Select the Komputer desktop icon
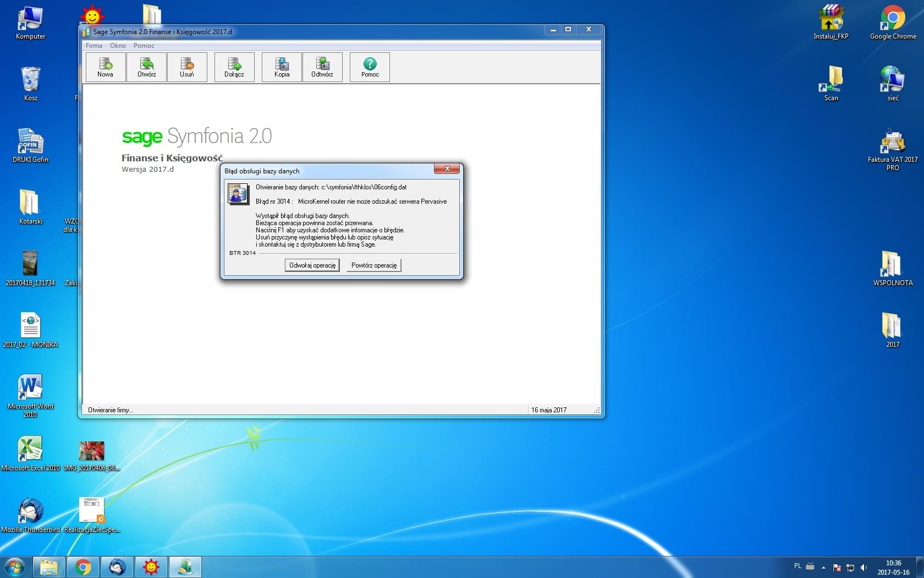Viewport: 924px width, 578px height. [x=30, y=23]
